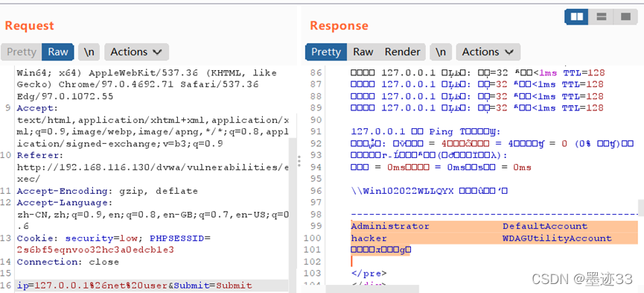The height and width of the screenshot is (293, 644).
Task: Toggle \n display in Response panel
Action: point(441,52)
